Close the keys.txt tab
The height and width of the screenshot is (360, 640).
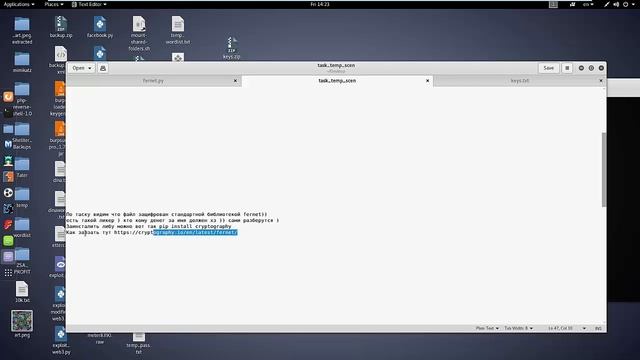pyautogui.click(x=601, y=81)
